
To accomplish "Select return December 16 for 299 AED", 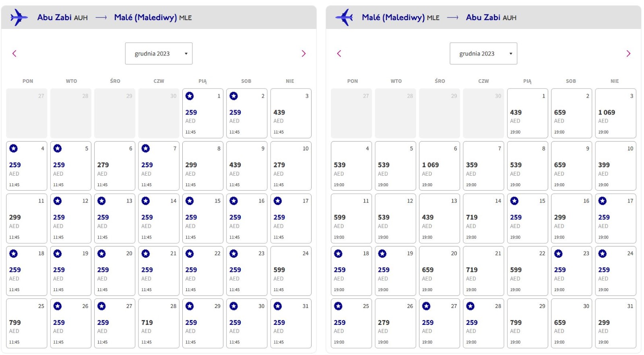I will 572,218.
